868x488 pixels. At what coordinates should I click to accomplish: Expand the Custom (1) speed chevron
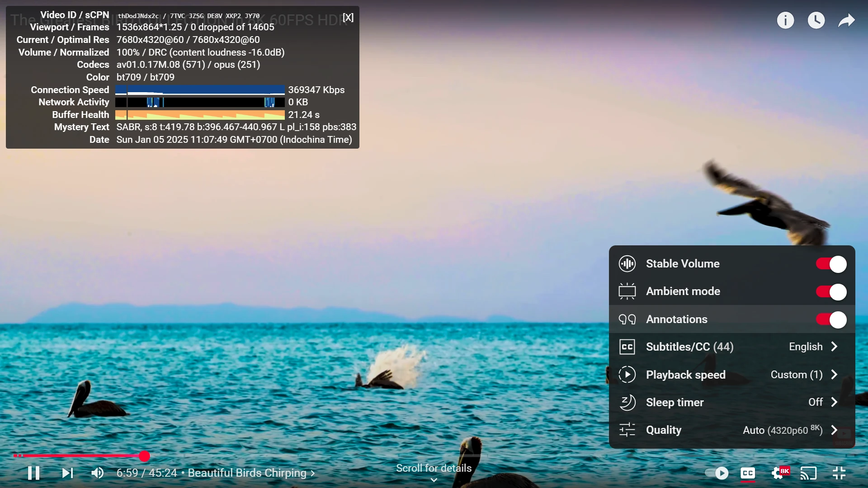click(835, 375)
